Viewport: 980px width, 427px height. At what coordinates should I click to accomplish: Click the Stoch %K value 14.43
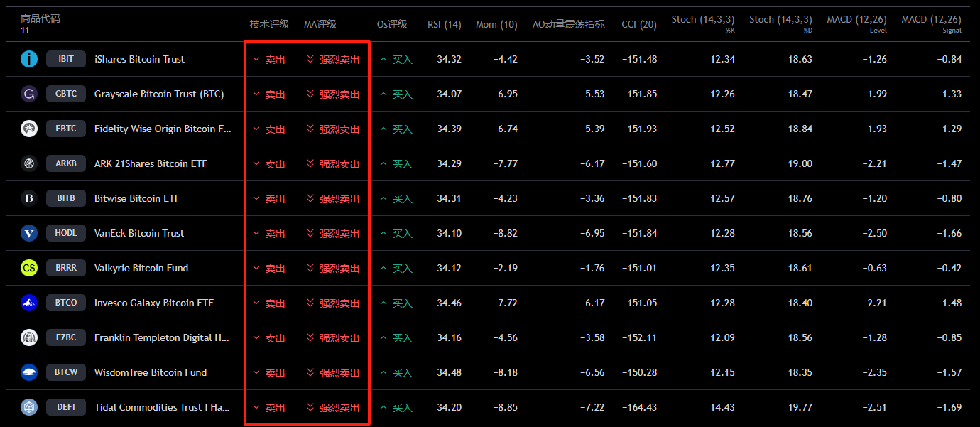pos(722,407)
